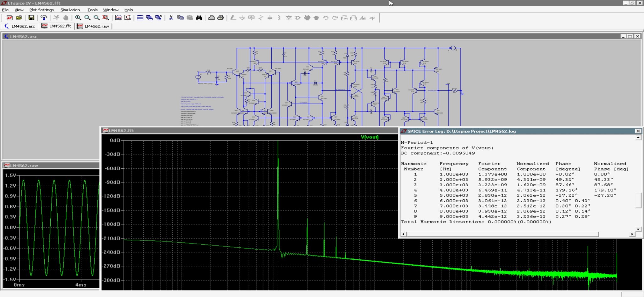Click the Pick Visible Traces icon
Viewport: 644px width, 297px height.
point(118,18)
